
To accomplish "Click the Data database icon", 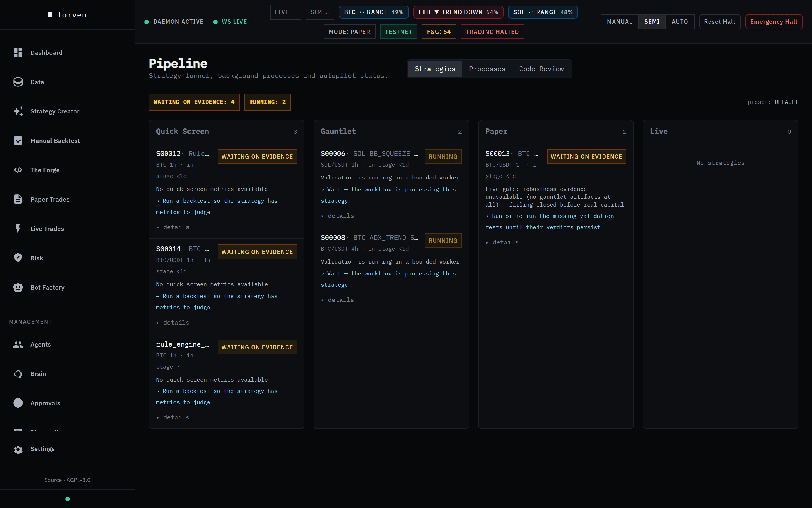I will (18, 82).
